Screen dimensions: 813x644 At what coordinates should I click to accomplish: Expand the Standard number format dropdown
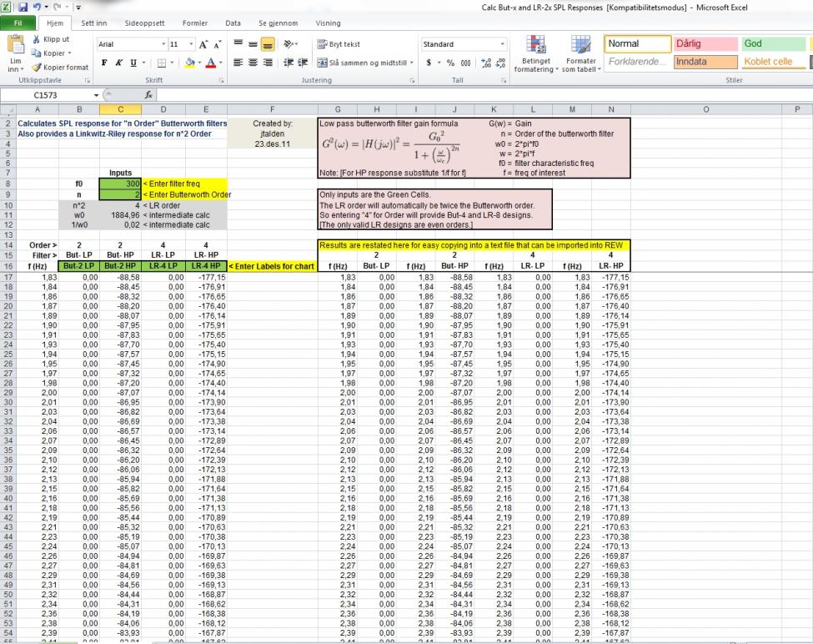coord(503,44)
